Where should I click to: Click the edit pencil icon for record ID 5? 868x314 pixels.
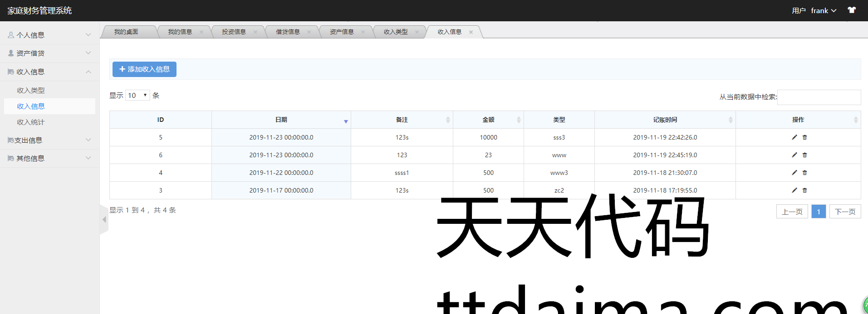click(x=794, y=137)
